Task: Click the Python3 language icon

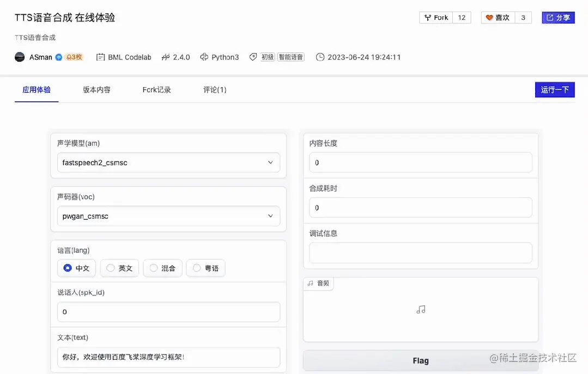Action: (x=203, y=57)
